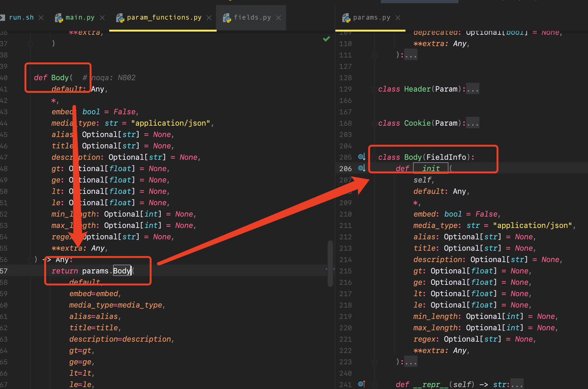Expand the folded region on line 111
This screenshot has width=588, height=389.
[375, 55]
